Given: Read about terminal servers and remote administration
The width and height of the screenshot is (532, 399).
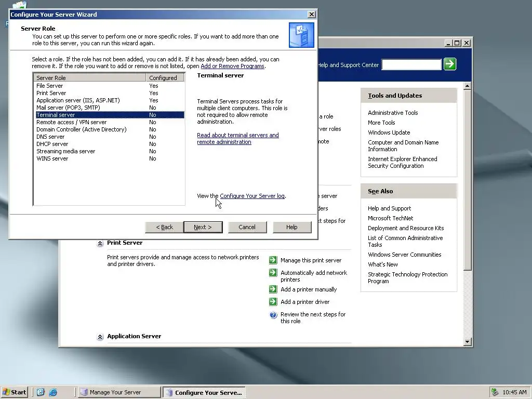Looking at the screenshot, I should (238, 138).
